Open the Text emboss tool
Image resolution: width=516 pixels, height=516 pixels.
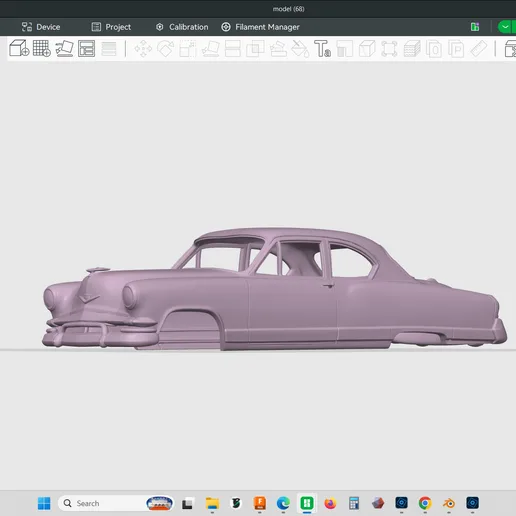(322, 49)
